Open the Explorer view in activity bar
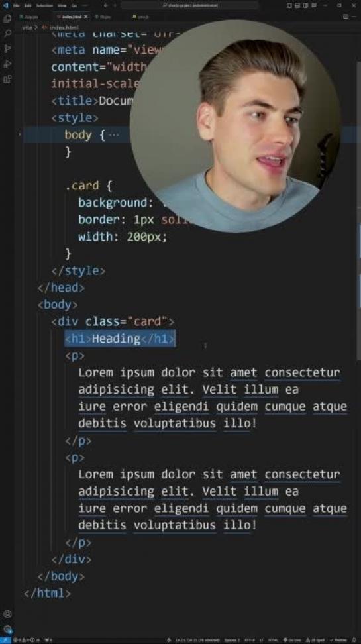The width and height of the screenshot is (361, 644). (7, 19)
